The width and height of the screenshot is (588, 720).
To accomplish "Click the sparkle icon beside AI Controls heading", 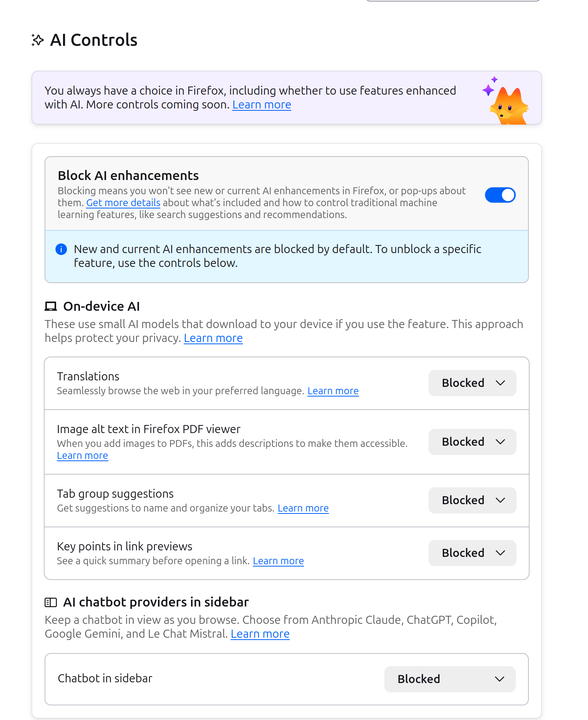I will [x=38, y=40].
